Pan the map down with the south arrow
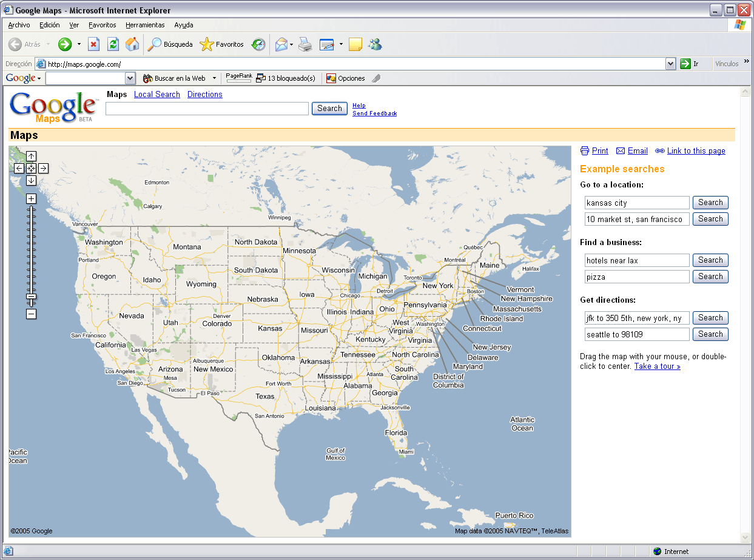Viewport: 754px width, 560px height. pyautogui.click(x=32, y=181)
